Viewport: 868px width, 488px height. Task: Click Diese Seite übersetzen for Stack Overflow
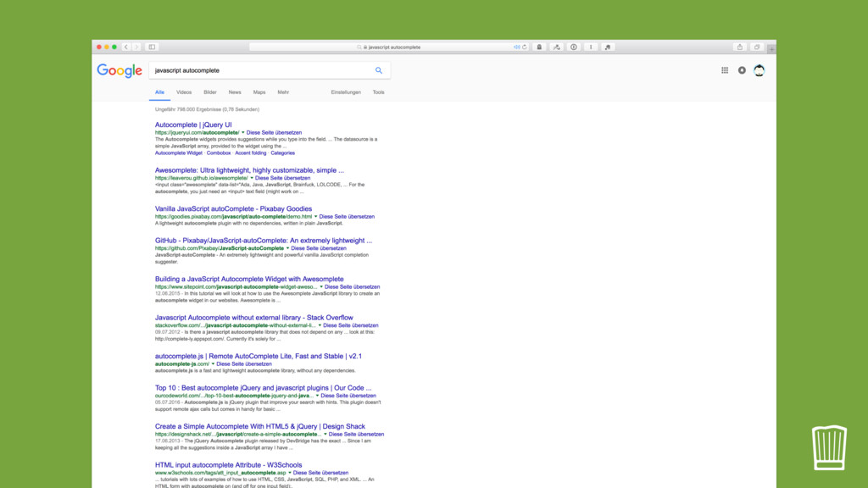(350, 325)
